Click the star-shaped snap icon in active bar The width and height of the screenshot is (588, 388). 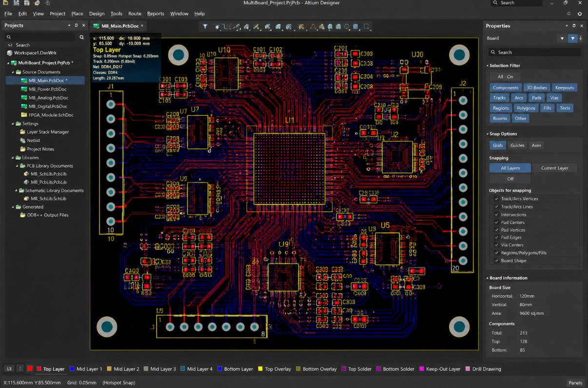[217, 26]
